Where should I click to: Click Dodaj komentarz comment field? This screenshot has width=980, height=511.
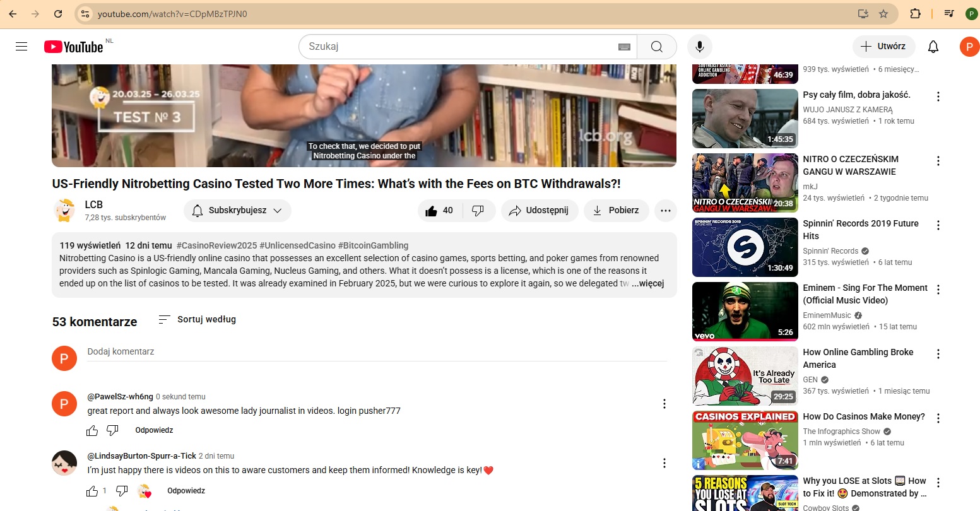click(377, 352)
